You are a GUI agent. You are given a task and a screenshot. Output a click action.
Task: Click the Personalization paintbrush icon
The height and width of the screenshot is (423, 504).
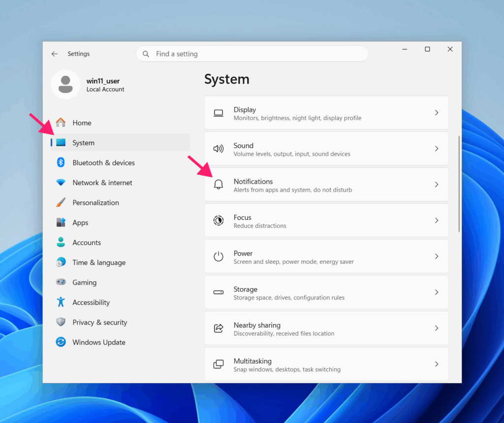click(x=61, y=202)
